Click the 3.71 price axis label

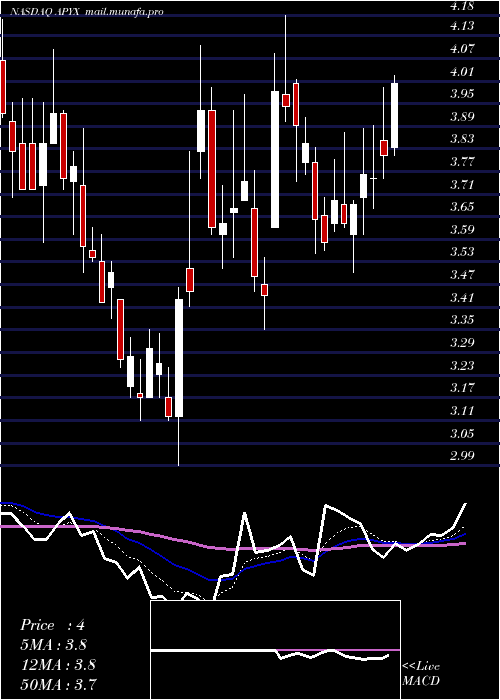coord(462,184)
